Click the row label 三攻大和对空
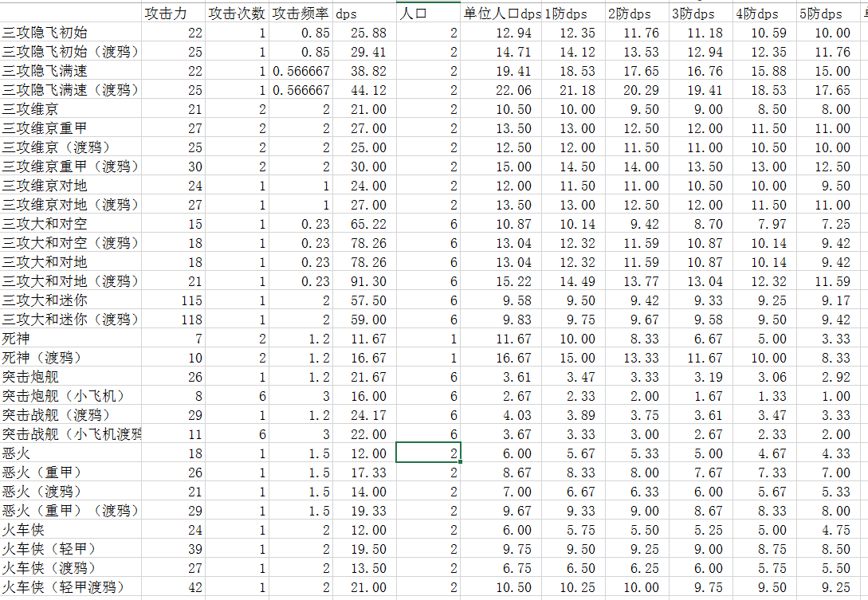Screen dimensions: 868x600 (x=70, y=224)
